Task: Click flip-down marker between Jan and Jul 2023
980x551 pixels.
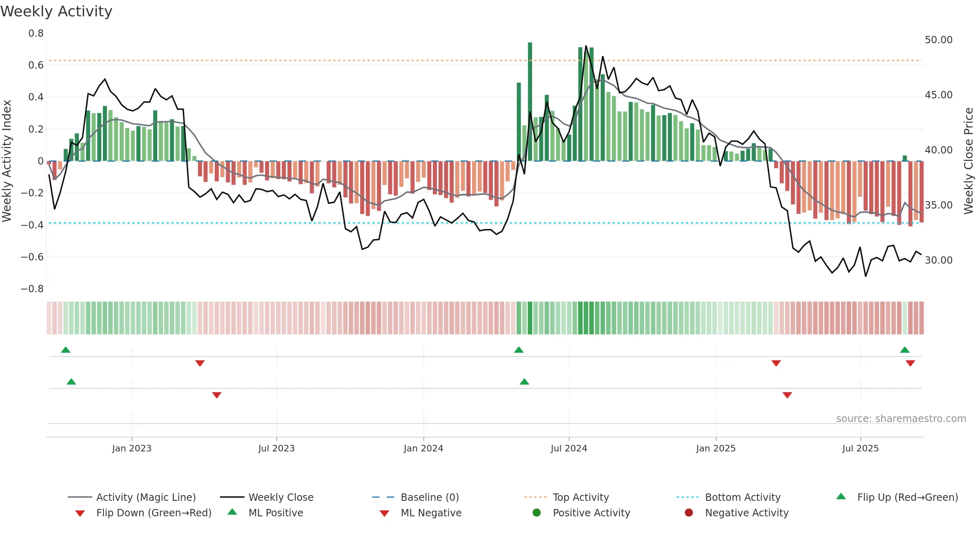Action: coord(200,363)
